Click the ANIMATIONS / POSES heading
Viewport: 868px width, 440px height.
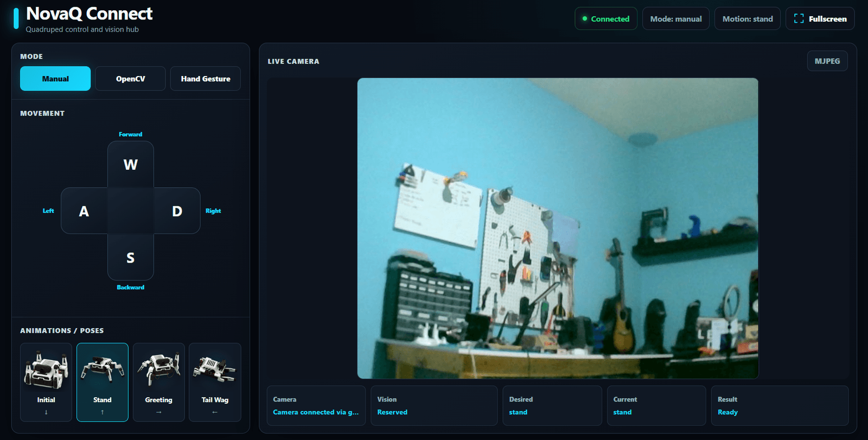62,330
